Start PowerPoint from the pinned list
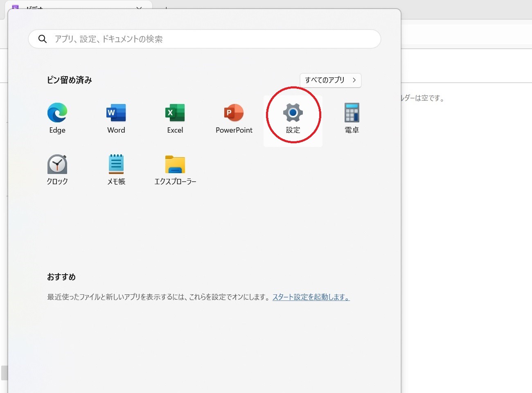The width and height of the screenshot is (532, 393). click(234, 119)
